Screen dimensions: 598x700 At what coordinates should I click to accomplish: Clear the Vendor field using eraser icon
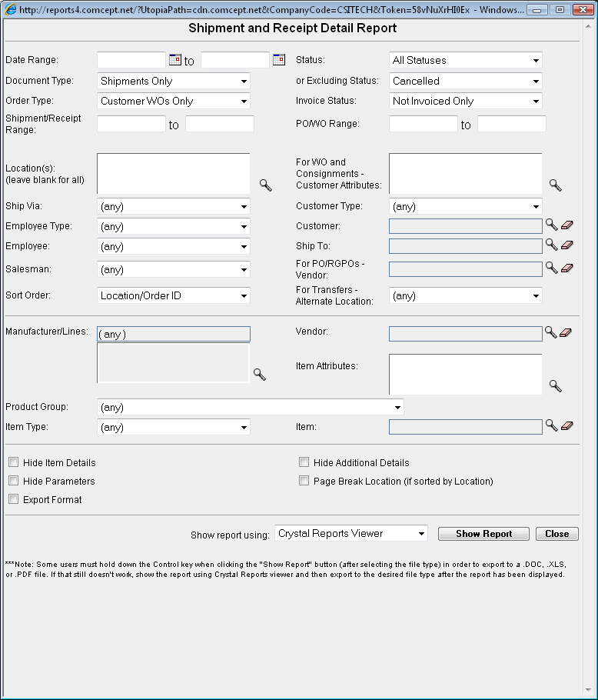[x=566, y=332]
